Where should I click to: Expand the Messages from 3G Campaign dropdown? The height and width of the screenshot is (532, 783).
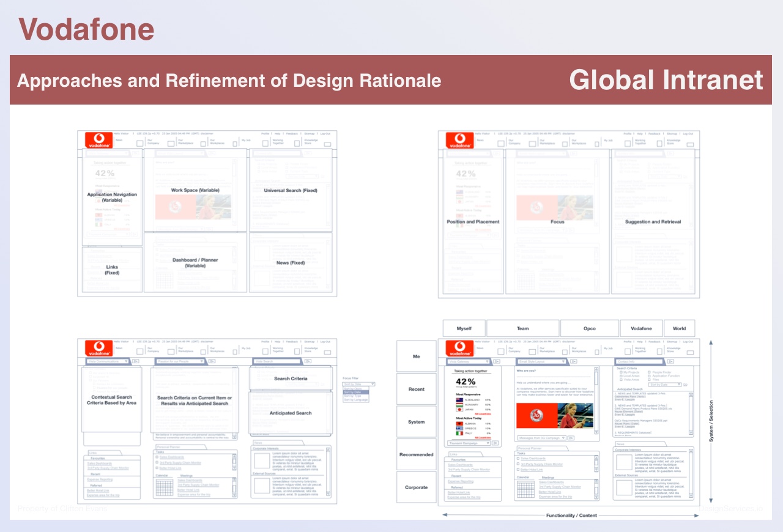(x=541, y=438)
